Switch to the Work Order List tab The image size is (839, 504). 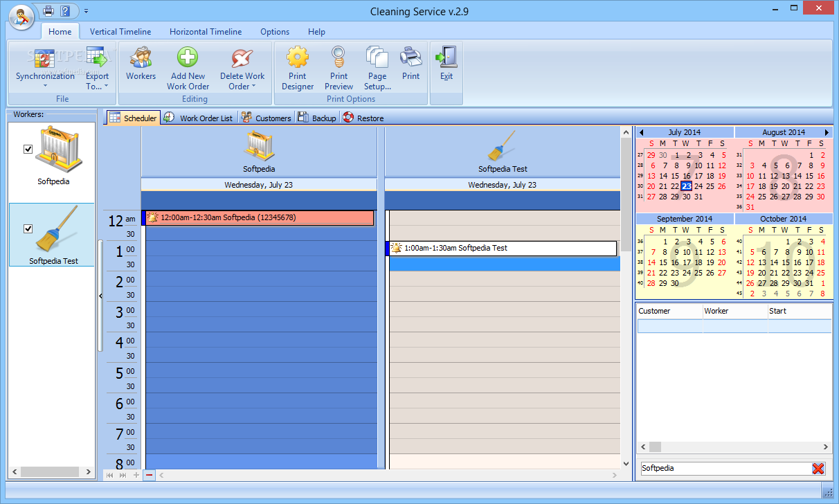coord(199,118)
